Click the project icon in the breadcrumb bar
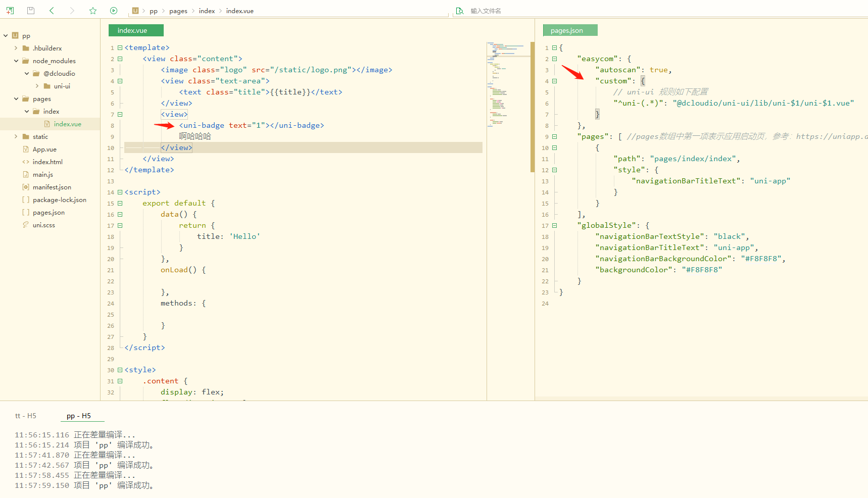868x498 pixels. click(135, 11)
